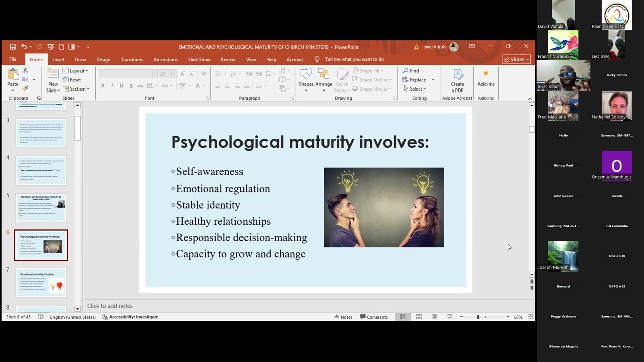Fit the slide to the current window
Image resolution: width=644 pixels, height=362 pixels.
[530, 317]
